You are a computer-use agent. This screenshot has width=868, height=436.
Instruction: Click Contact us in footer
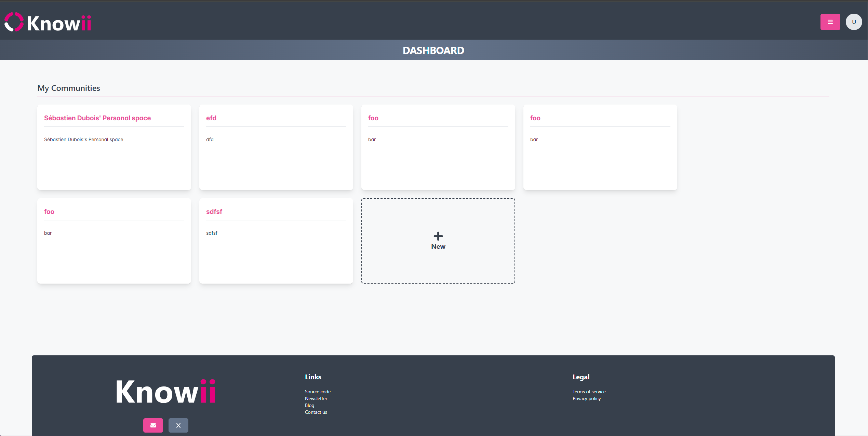point(316,412)
